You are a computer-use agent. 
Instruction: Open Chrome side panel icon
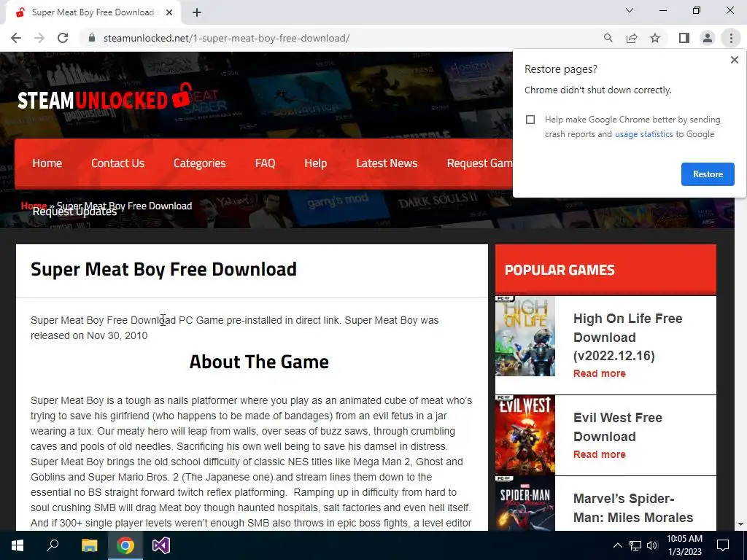(684, 38)
